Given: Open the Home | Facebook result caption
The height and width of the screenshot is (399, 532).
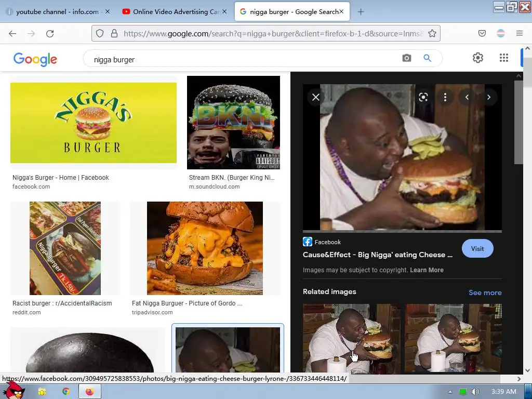Looking at the screenshot, I should point(60,178).
